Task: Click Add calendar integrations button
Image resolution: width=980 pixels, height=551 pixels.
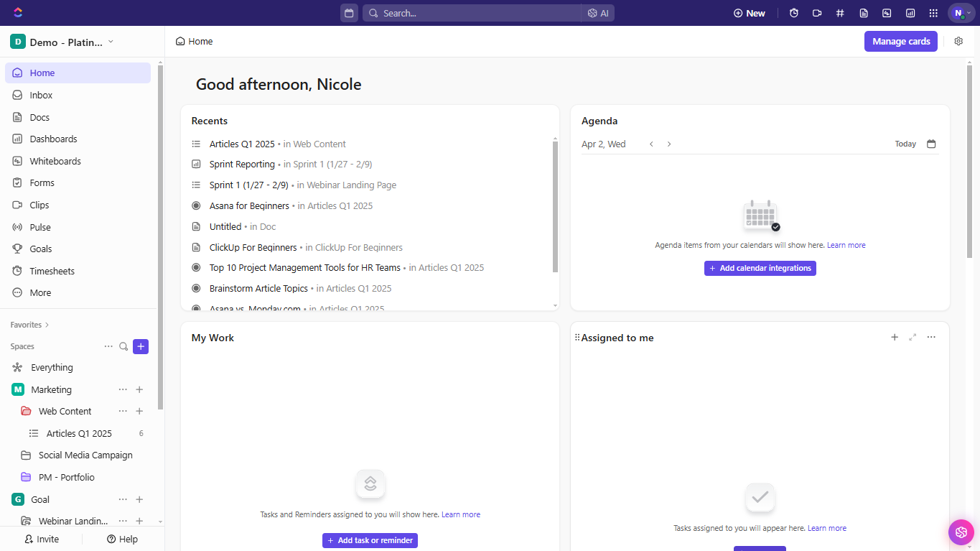Action: (x=760, y=268)
